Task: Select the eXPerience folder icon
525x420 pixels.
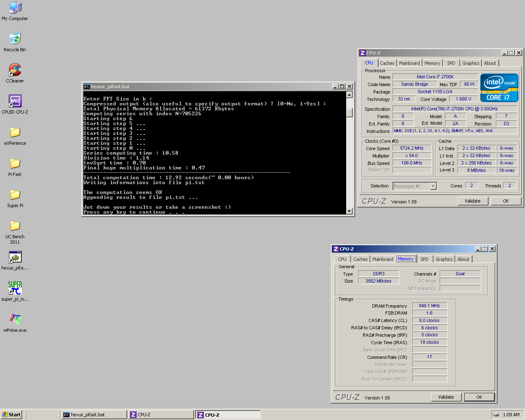Action: [x=15, y=135]
